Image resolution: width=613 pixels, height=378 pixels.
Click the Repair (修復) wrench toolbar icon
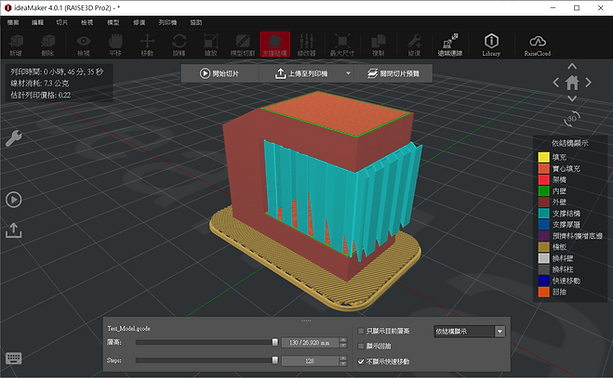[414, 45]
